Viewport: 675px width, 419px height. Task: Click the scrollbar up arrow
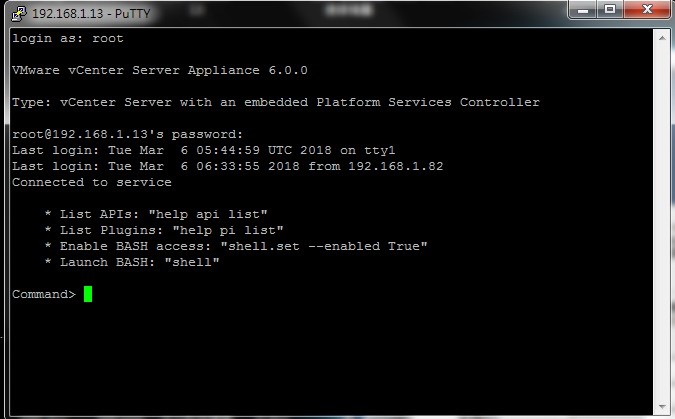click(662, 38)
